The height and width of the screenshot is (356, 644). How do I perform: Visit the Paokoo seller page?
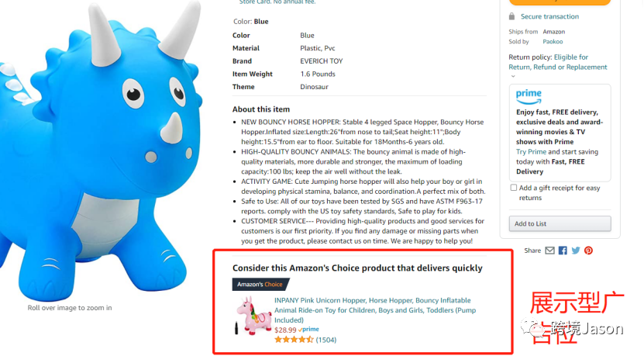coord(553,42)
